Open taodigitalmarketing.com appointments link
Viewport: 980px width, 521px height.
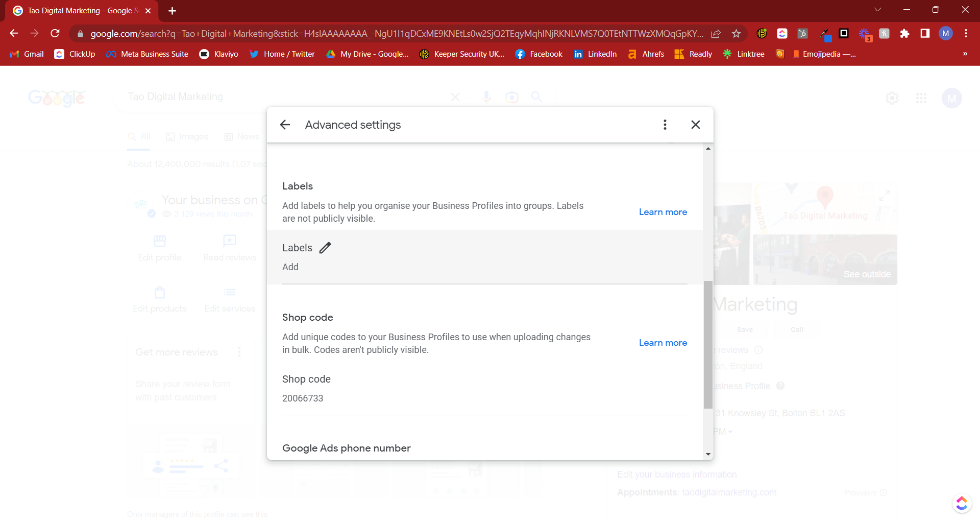pyautogui.click(x=729, y=492)
